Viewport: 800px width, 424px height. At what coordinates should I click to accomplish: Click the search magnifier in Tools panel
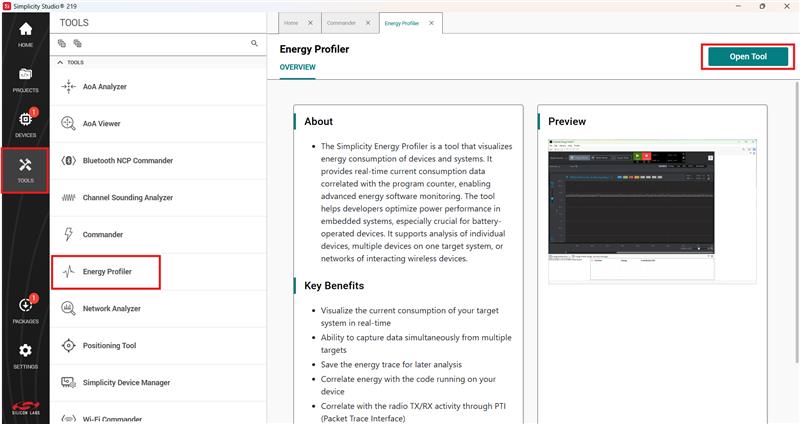[x=254, y=44]
